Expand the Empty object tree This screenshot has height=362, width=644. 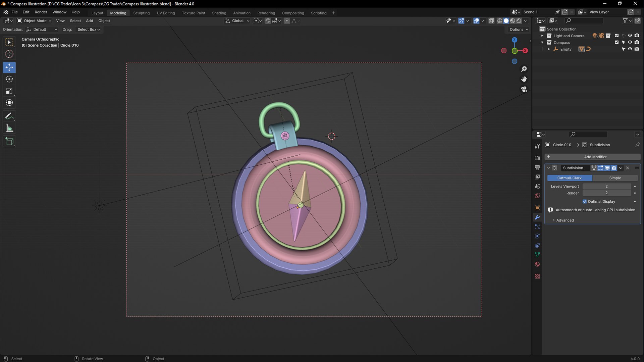pos(549,49)
